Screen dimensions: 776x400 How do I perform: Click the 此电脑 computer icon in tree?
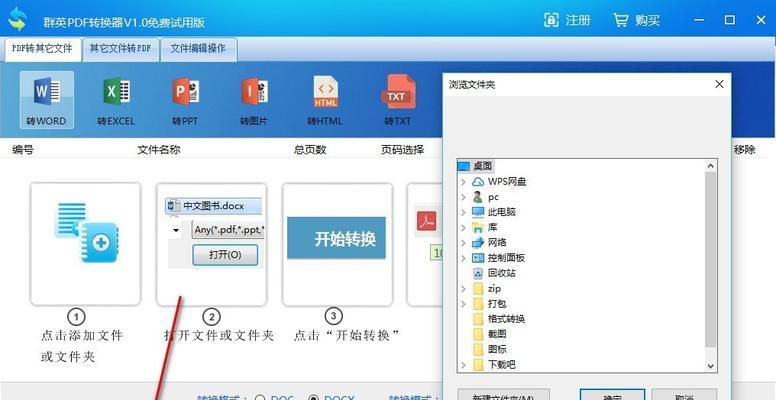pyautogui.click(x=478, y=212)
